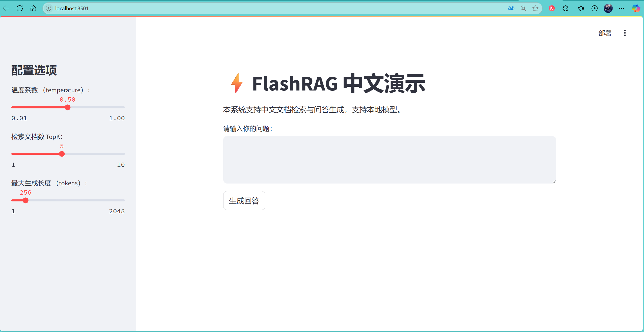
Task: Click the temperature slider handle
Action: pos(68,107)
